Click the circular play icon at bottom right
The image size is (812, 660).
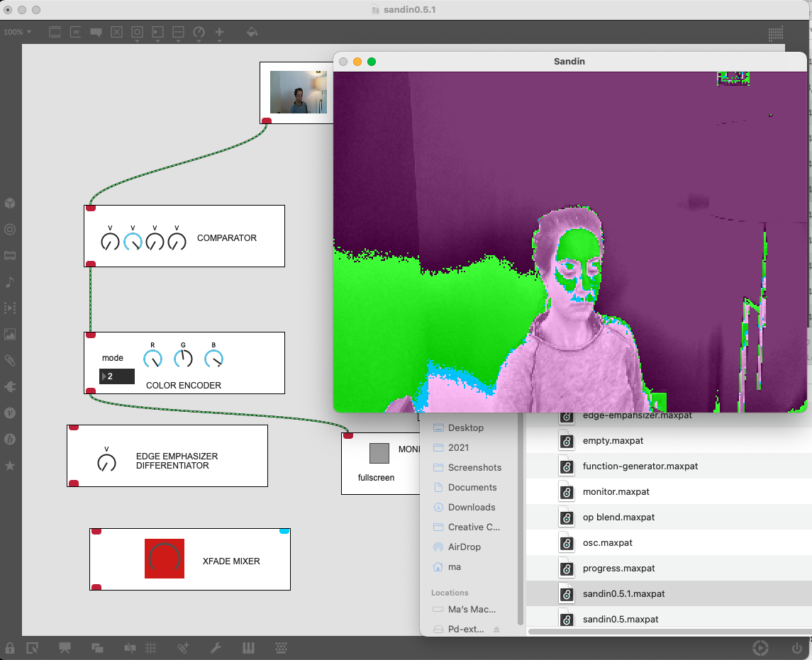pos(760,647)
